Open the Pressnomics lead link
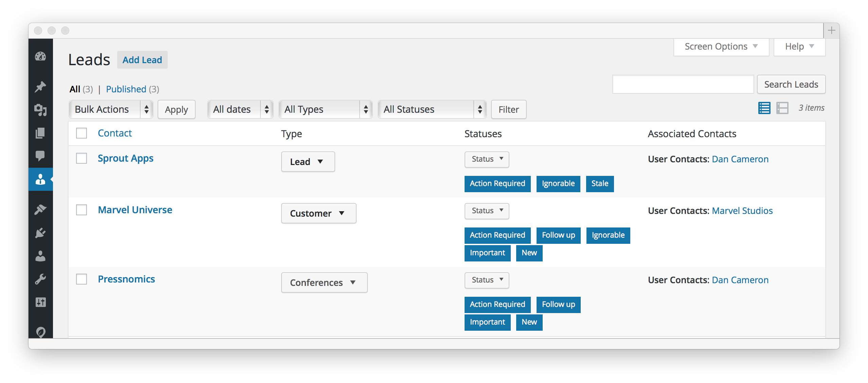Screen dimensions: 868x383 pos(126,279)
